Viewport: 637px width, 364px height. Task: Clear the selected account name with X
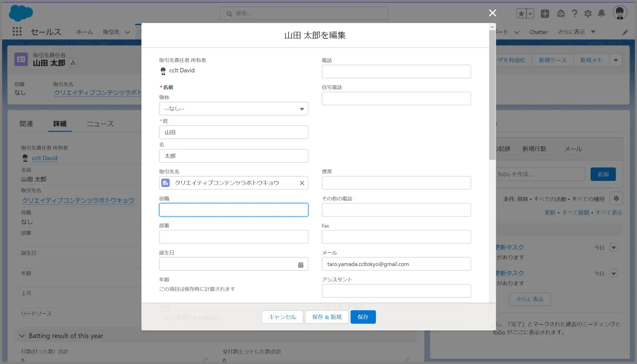tap(302, 183)
